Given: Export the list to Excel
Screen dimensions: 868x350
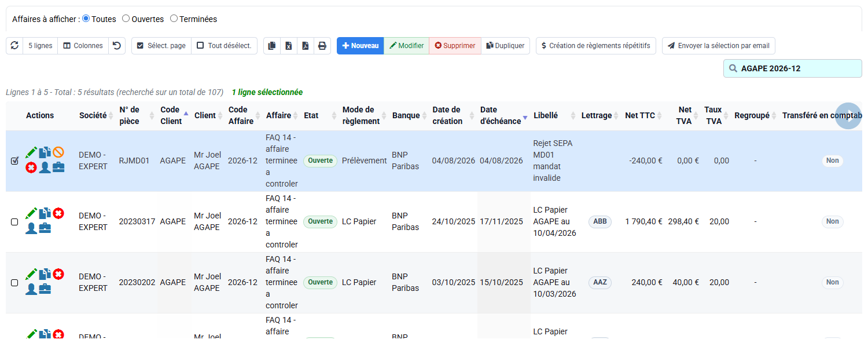Looking at the screenshot, I should 289,46.
